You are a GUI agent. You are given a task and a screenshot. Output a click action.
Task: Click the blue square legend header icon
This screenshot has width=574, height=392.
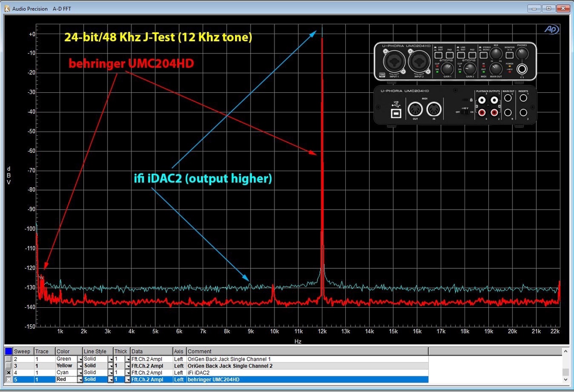(9, 351)
